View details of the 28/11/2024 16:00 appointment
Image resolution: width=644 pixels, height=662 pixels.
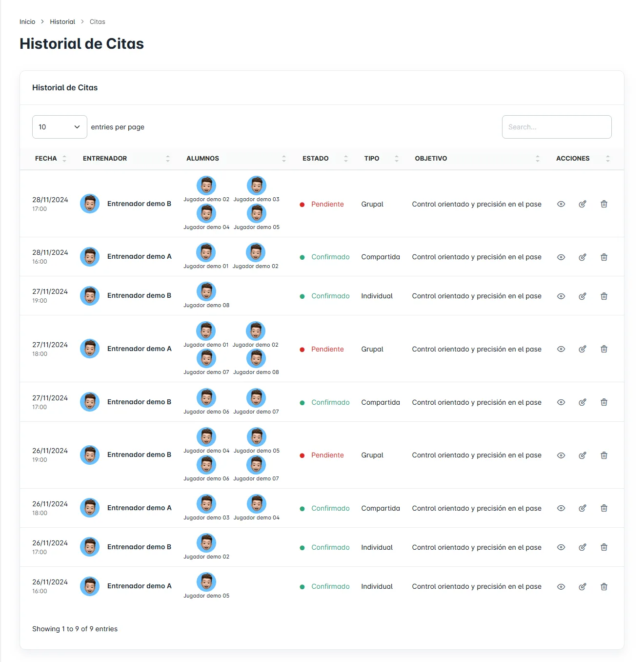[561, 257]
